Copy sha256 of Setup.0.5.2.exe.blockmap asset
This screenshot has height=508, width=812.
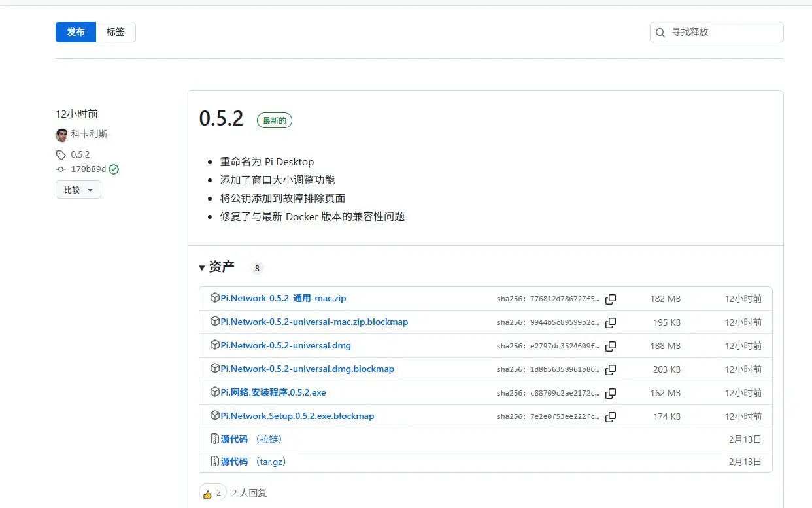[611, 417]
